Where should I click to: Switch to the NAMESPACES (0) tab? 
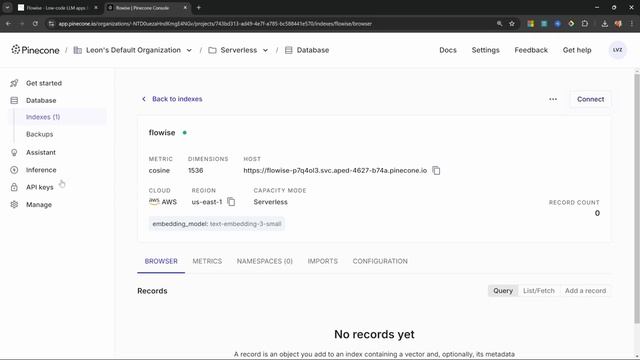[x=264, y=261]
